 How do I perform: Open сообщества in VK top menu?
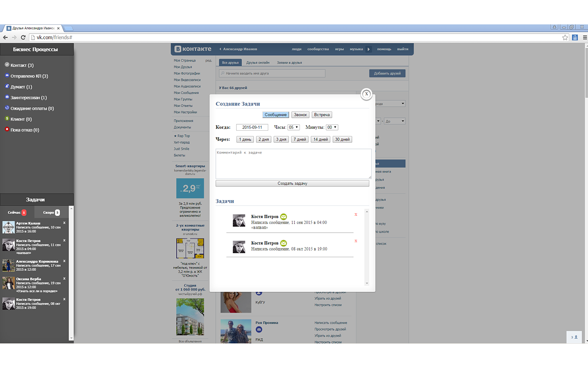[x=318, y=49]
